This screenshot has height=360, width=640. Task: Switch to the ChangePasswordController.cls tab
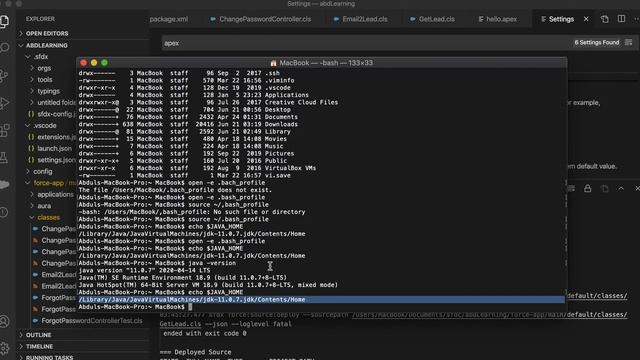260,19
